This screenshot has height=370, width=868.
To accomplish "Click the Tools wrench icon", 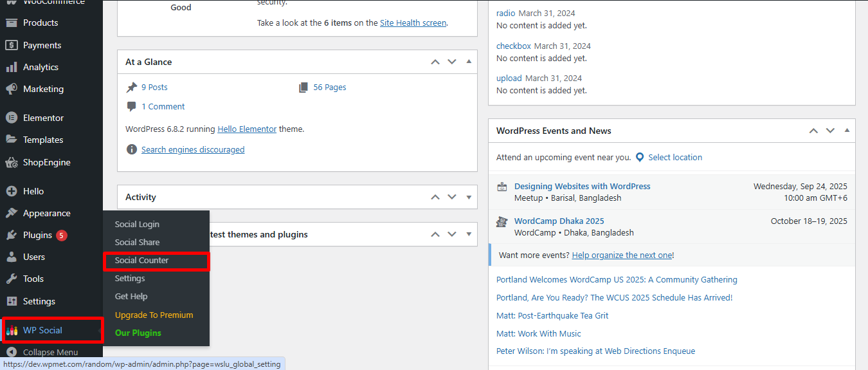I will click(x=11, y=279).
